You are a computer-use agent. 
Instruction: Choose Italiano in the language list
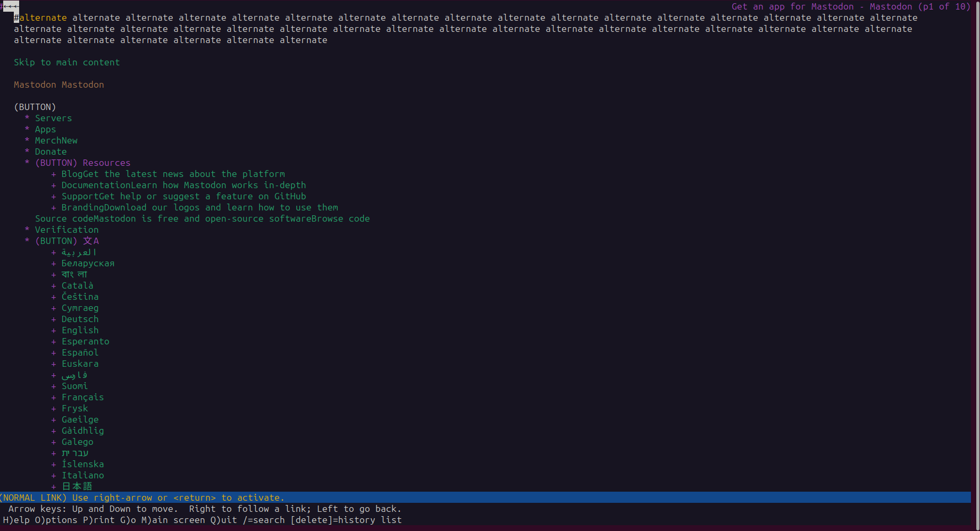pyautogui.click(x=82, y=475)
